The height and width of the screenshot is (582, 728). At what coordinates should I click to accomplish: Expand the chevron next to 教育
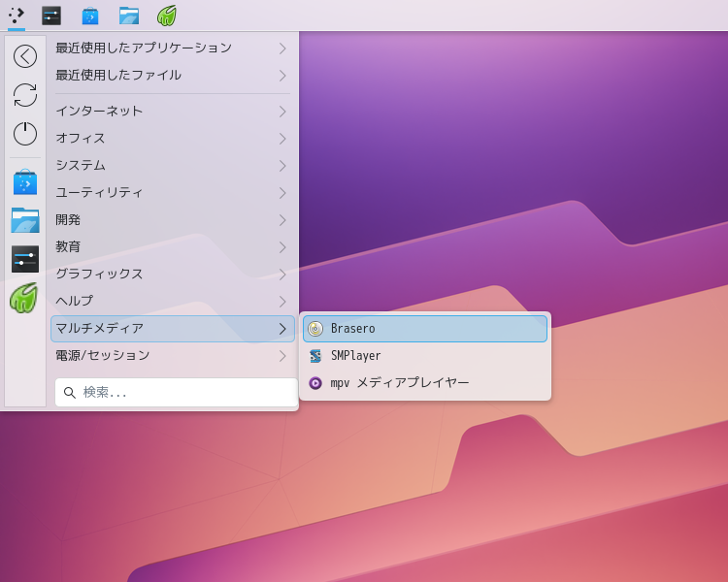point(282,247)
